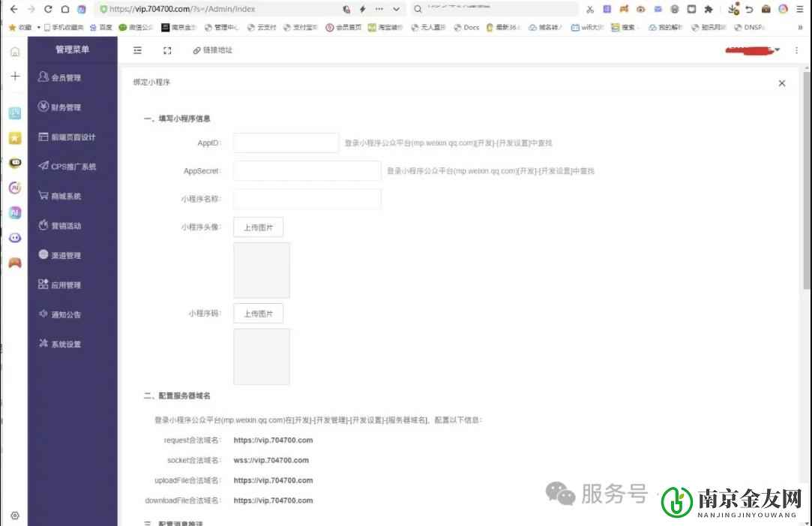
Task: Click 上传图片 to upload the 小程序头像
Action: pos(258,227)
